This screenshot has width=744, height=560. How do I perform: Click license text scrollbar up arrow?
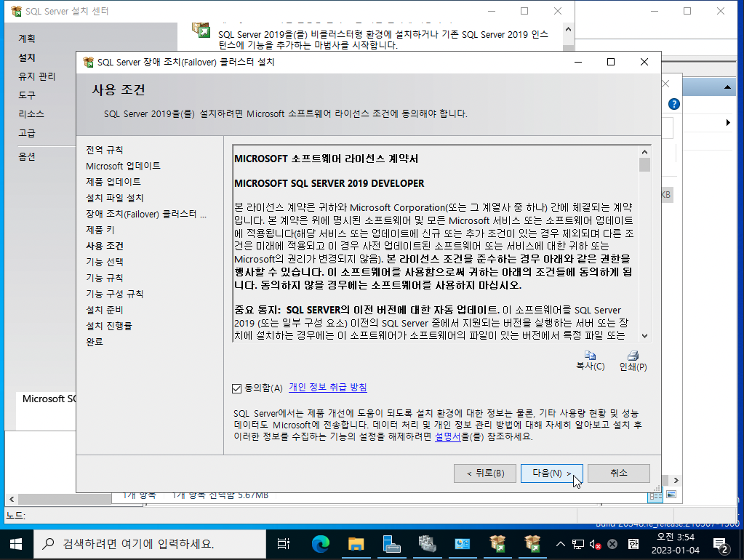tap(644, 152)
